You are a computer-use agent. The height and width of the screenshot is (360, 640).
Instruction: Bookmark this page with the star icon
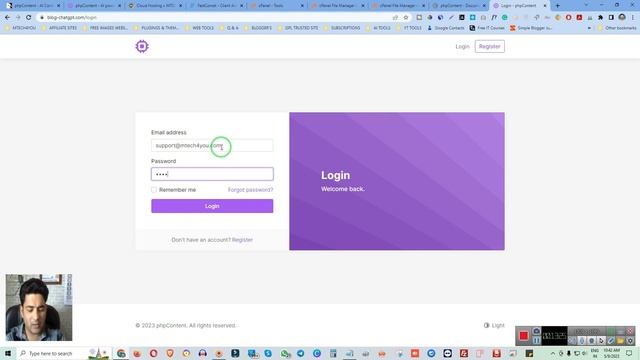tap(406, 18)
